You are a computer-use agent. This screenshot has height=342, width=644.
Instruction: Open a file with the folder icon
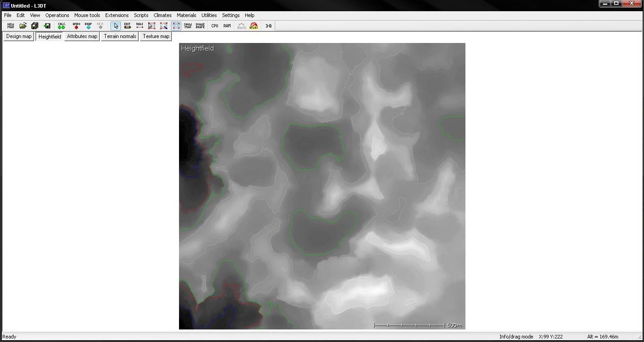pyautogui.click(x=23, y=26)
